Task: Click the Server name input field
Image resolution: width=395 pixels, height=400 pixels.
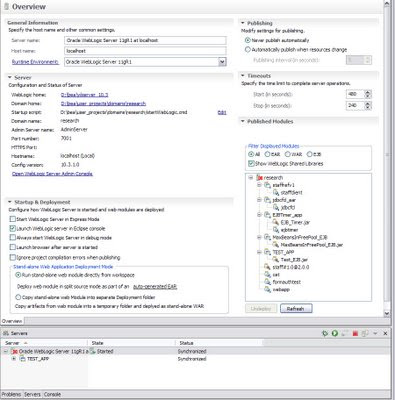Action: point(145,40)
